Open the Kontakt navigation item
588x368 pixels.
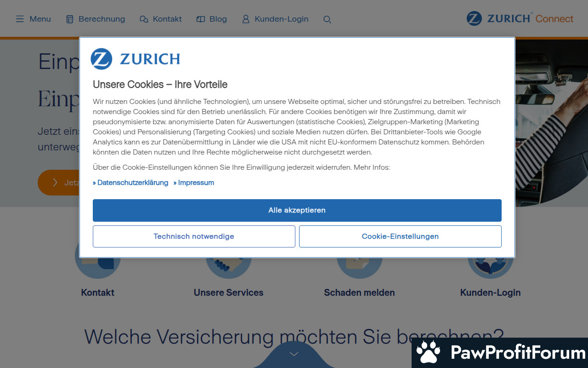coord(167,19)
